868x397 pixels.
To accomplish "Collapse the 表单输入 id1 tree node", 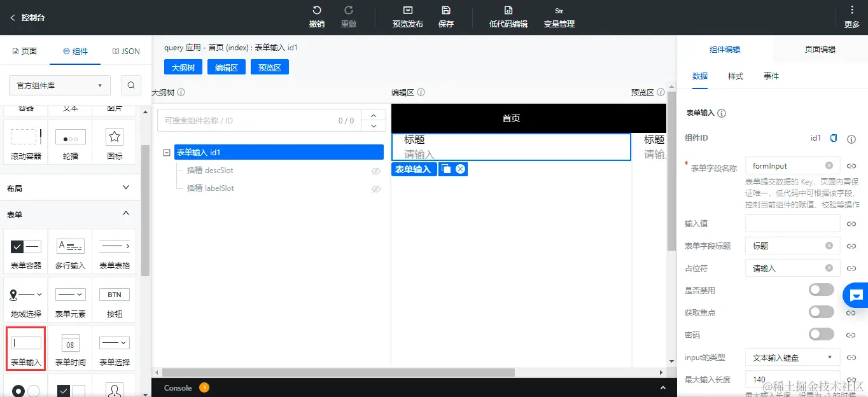I will (167, 153).
